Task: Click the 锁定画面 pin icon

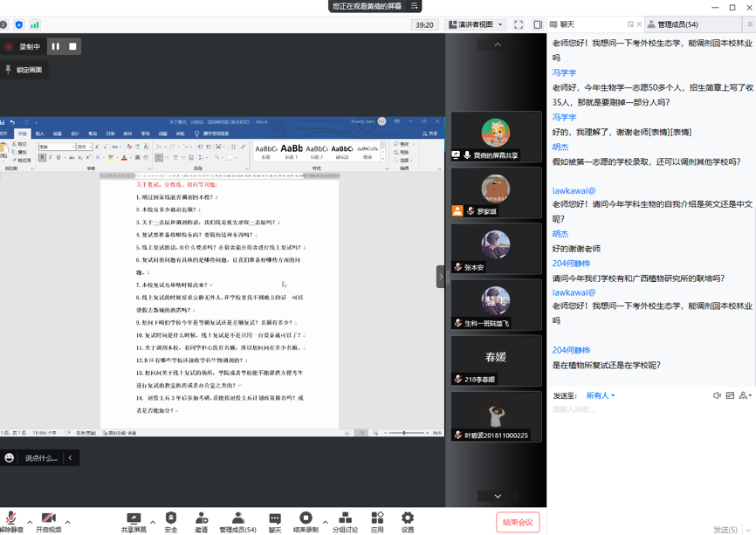Action: click(x=9, y=70)
